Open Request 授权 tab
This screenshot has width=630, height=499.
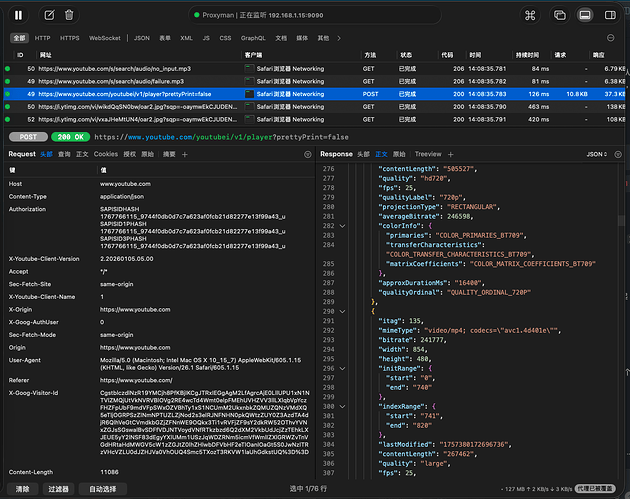(x=129, y=154)
